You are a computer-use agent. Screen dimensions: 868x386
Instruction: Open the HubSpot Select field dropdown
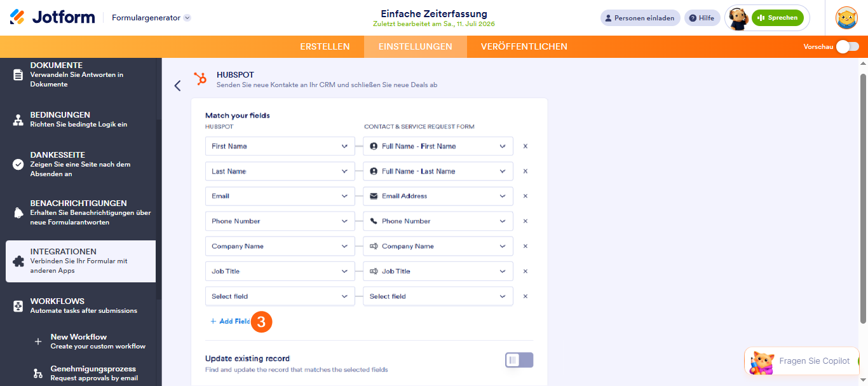280,296
